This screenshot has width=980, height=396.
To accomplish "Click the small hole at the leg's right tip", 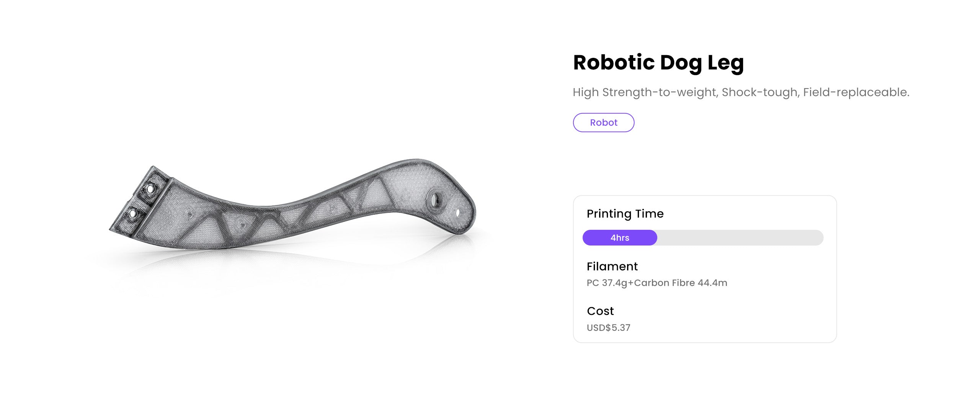I will coord(457,212).
